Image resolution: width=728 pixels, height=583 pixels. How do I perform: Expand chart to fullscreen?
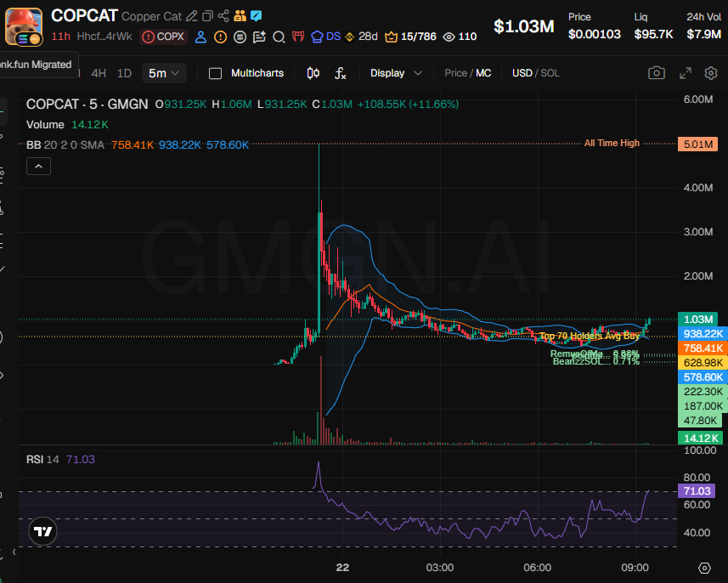pos(686,73)
